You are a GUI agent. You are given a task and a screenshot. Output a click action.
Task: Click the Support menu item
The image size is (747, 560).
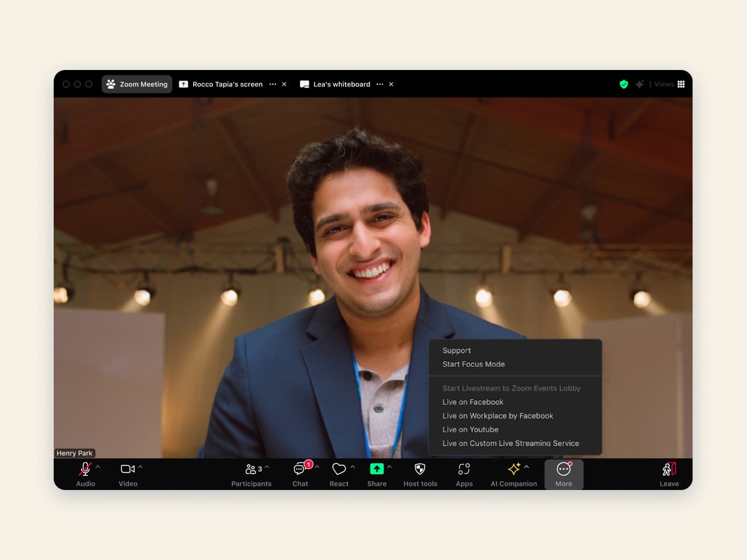pyautogui.click(x=456, y=351)
